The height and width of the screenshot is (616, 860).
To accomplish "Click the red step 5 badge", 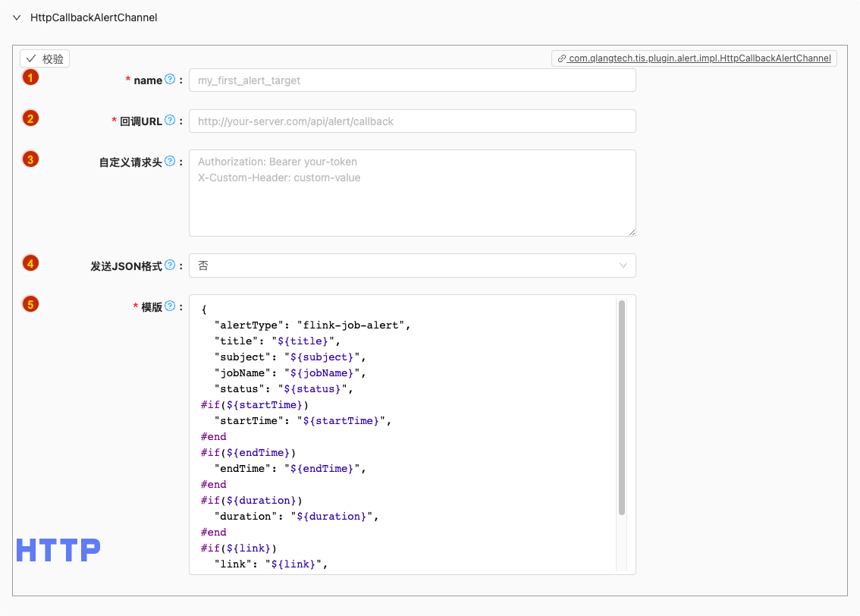I will [x=30, y=304].
